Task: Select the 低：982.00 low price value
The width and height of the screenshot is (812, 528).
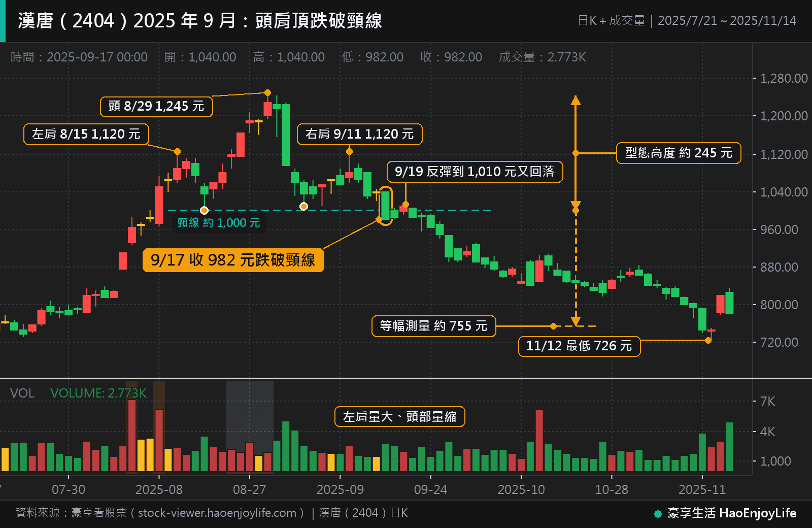Action: click(x=373, y=57)
